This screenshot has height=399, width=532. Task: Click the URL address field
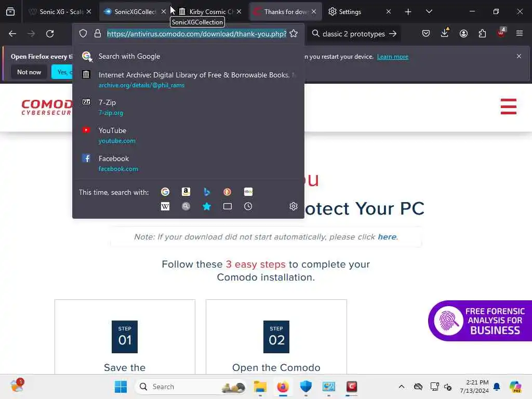click(x=196, y=34)
